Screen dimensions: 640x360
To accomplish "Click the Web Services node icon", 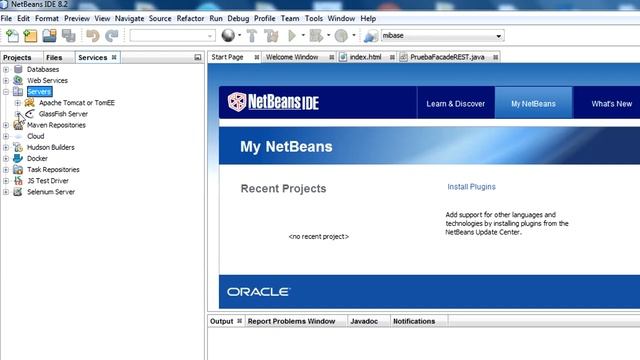I will pyautogui.click(x=18, y=80).
